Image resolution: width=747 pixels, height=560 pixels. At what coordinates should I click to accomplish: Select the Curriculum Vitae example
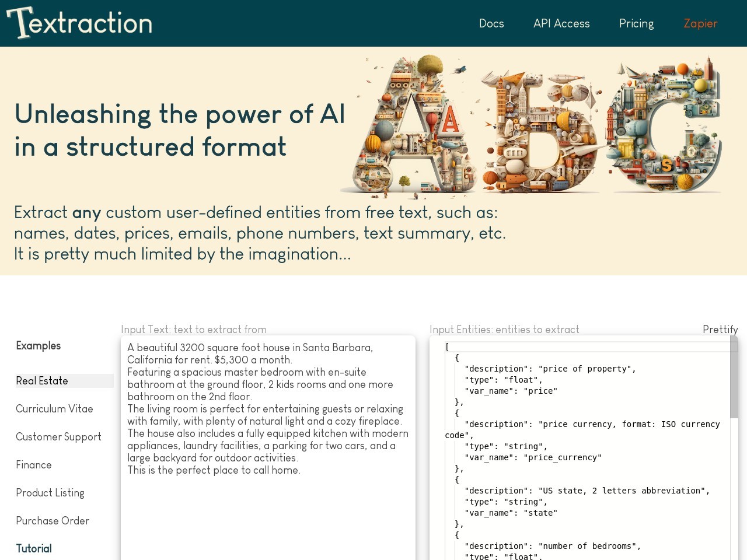click(54, 409)
